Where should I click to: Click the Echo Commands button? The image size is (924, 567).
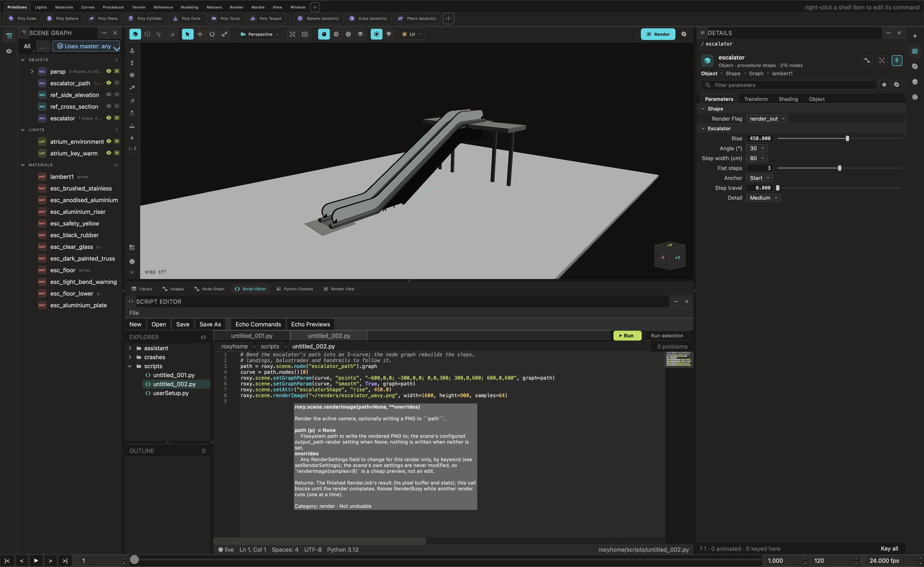tap(258, 324)
